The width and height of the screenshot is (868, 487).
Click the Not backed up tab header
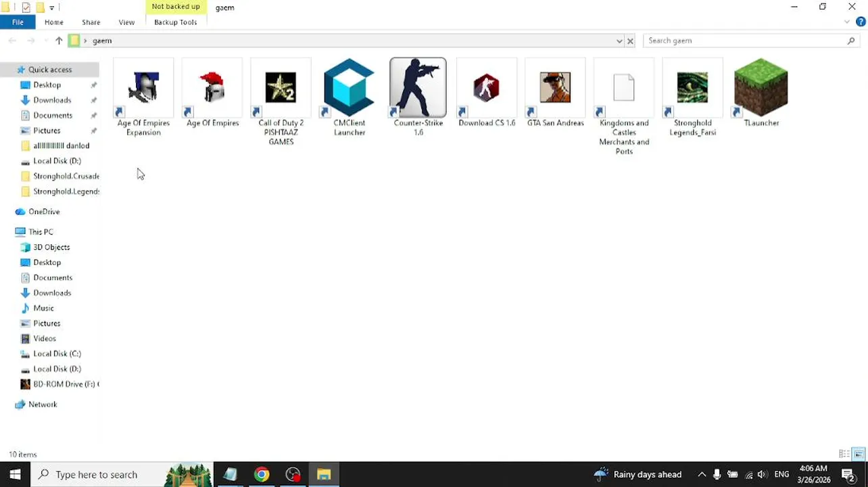point(176,7)
